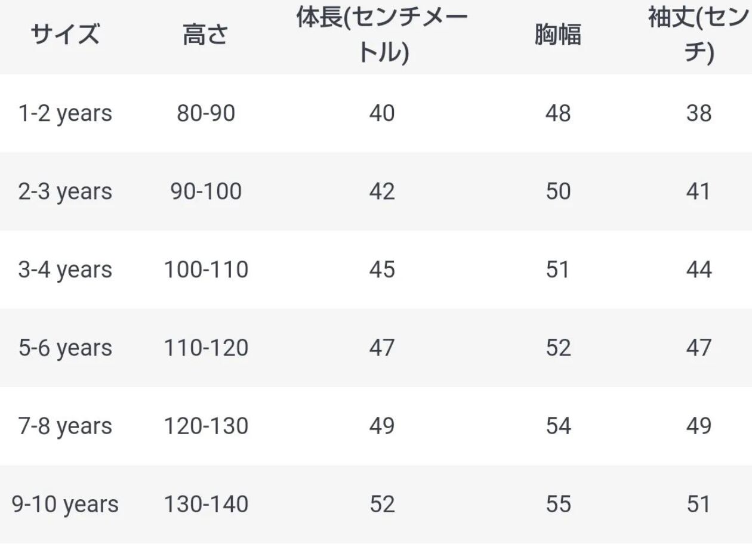Viewport: 752px width, 560px height.
Task: Click the 体長(センチメートル) header
Action: point(382,36)
